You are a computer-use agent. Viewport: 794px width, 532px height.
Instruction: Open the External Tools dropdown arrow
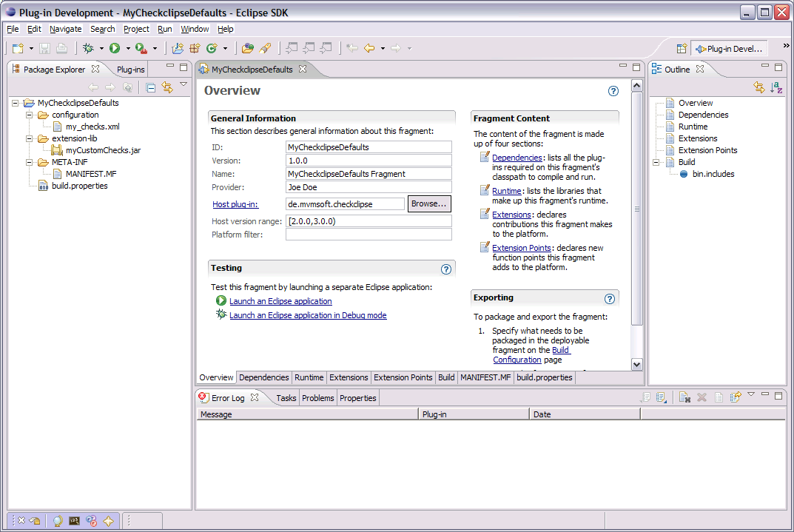pyautogui.click(x=155, y=49)
